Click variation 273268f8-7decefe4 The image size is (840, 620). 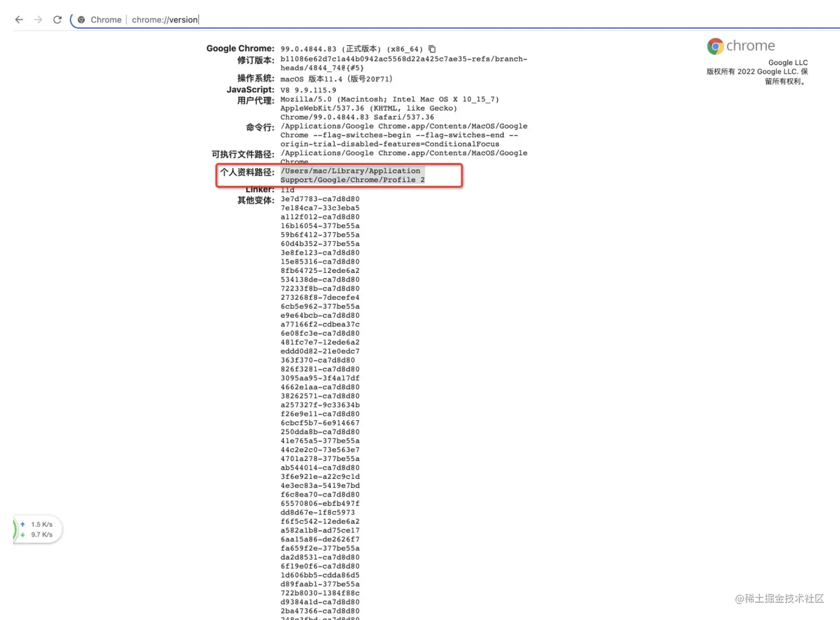320,297
